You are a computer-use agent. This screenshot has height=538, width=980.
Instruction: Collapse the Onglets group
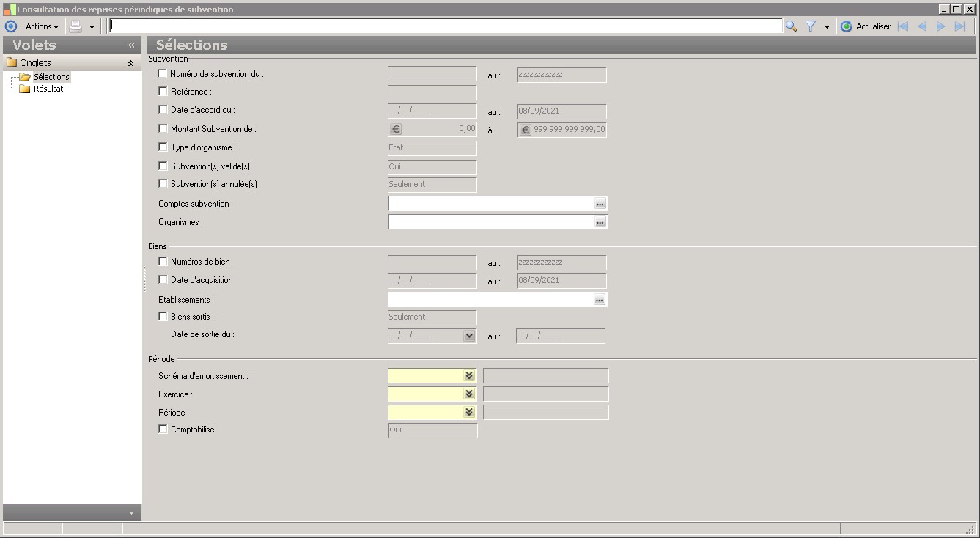coord(131,63)
